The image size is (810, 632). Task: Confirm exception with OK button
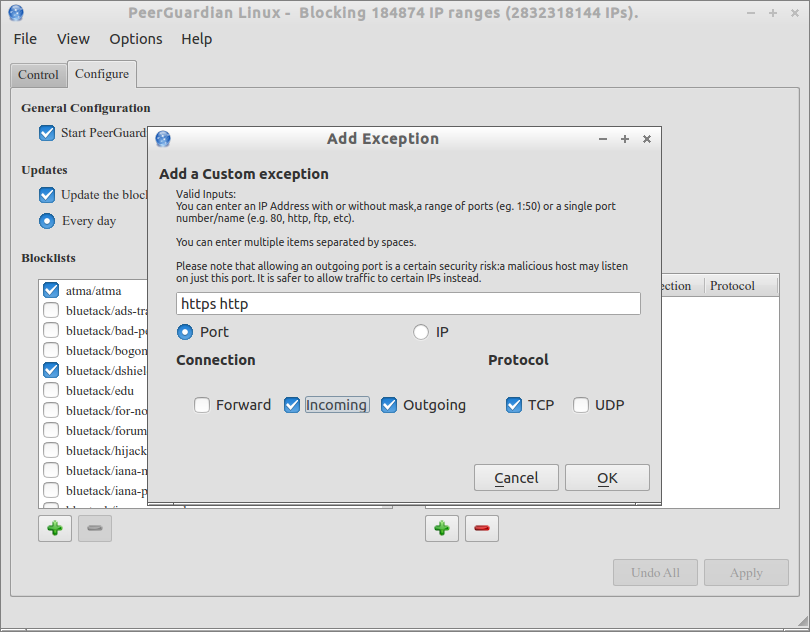pos(607,477)
